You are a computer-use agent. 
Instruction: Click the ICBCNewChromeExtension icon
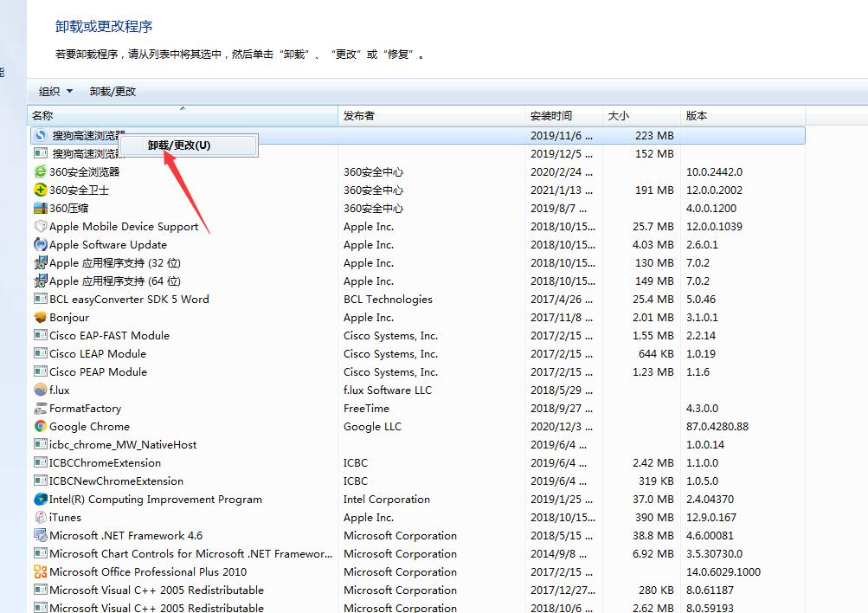pos(41,481)
